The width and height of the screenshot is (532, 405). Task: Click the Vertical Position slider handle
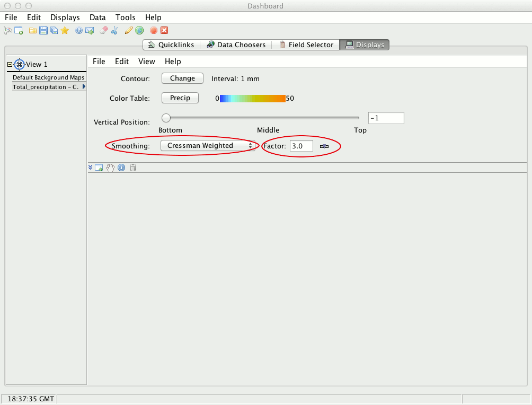166,118
